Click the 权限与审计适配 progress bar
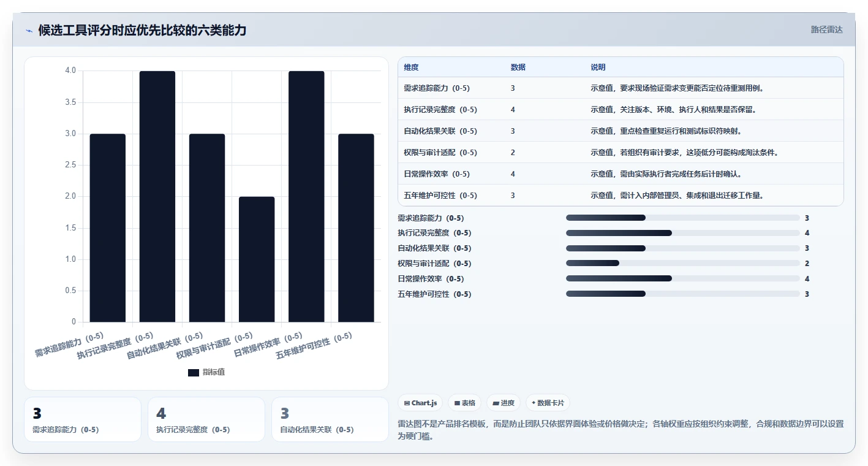This screenshot has height=466, width=868. click(683, 264)
